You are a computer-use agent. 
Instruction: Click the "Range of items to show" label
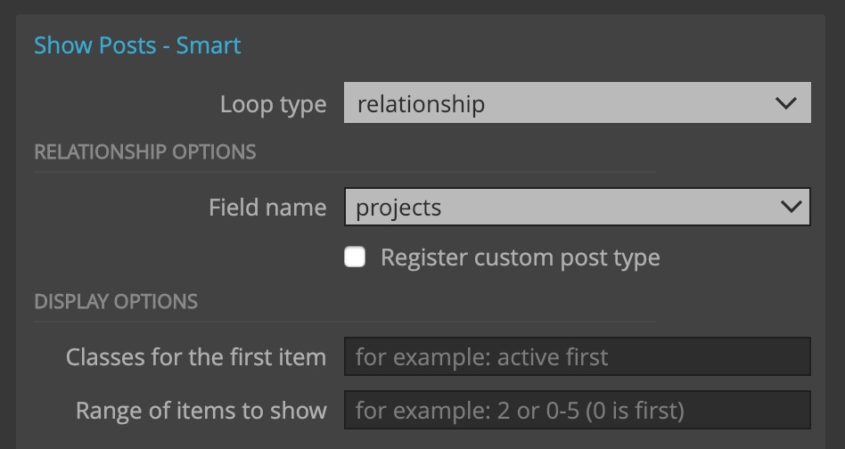pos(201,410)
